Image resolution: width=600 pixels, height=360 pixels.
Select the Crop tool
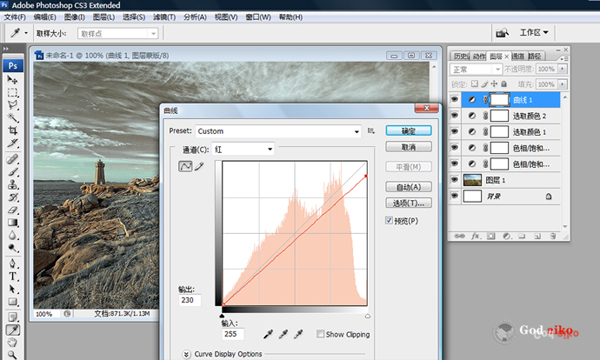click(13, 130)
